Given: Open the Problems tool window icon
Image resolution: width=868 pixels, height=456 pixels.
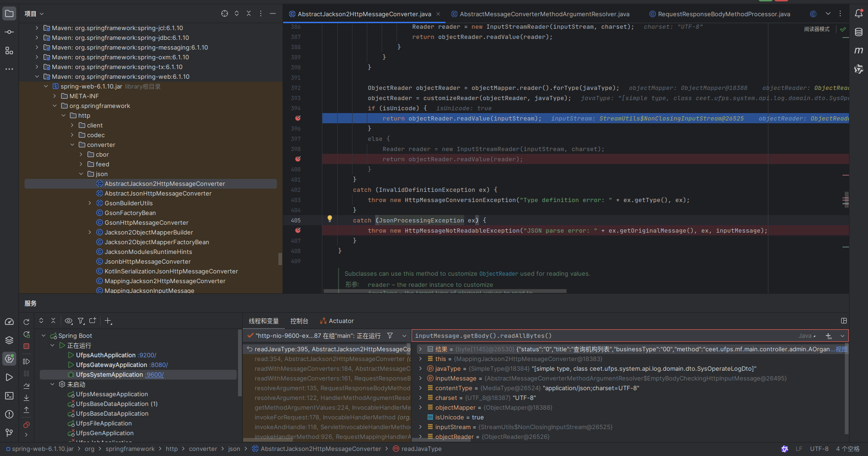Looking at the screenshot, I should (9, 414).
